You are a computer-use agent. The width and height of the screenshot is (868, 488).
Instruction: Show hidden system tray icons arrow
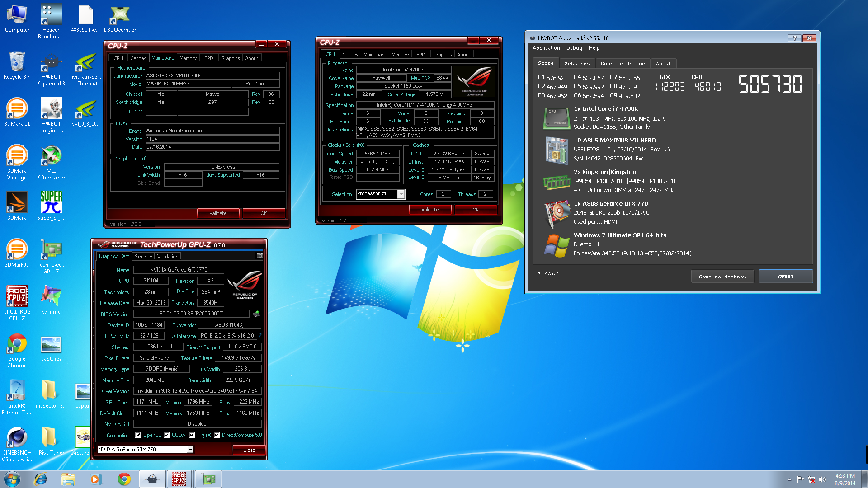[789, 479]
